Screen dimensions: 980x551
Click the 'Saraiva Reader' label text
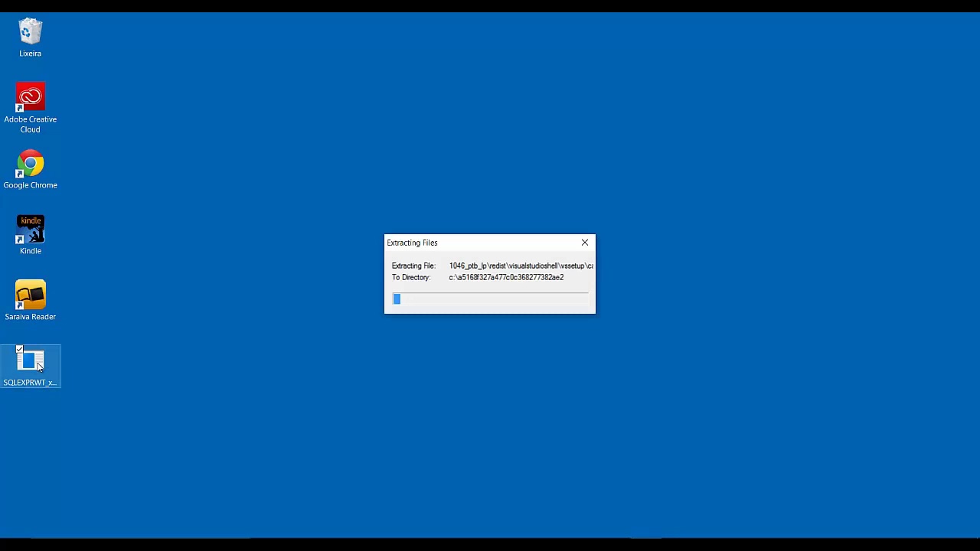click(31, 317)
